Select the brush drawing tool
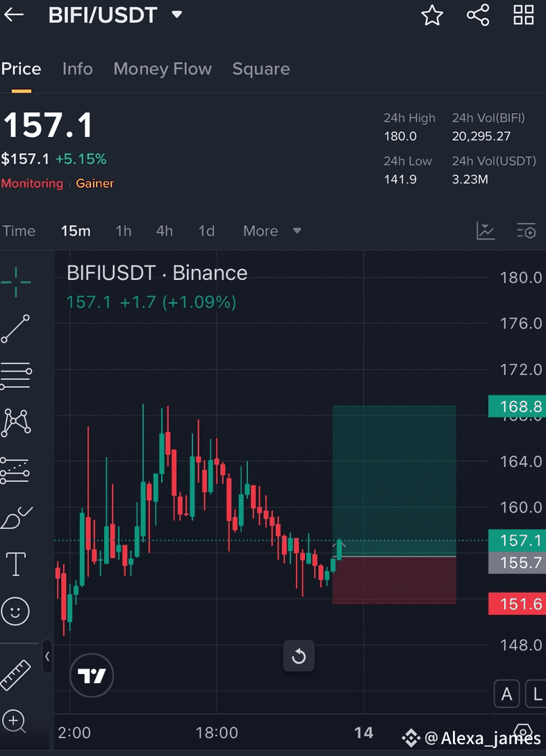The image size is (546, 756). [x=17, y=518]
